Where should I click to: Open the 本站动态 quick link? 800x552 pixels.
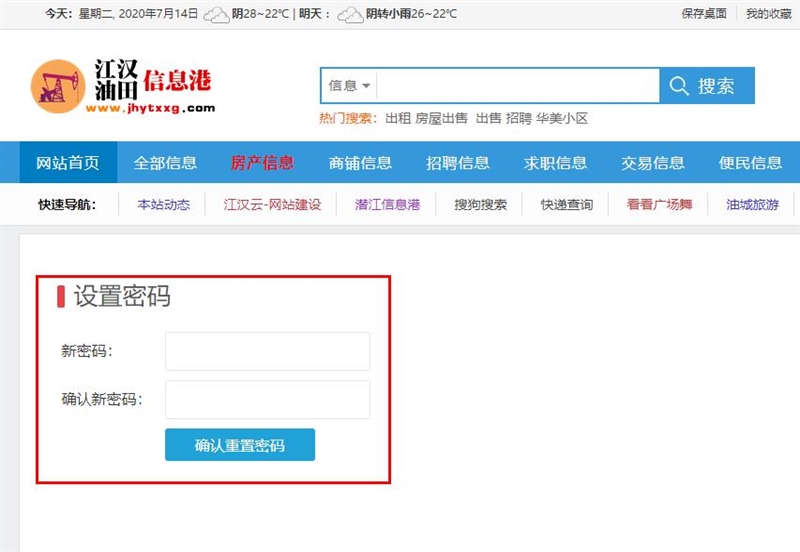pyautogui.click(x=163, y=205)
